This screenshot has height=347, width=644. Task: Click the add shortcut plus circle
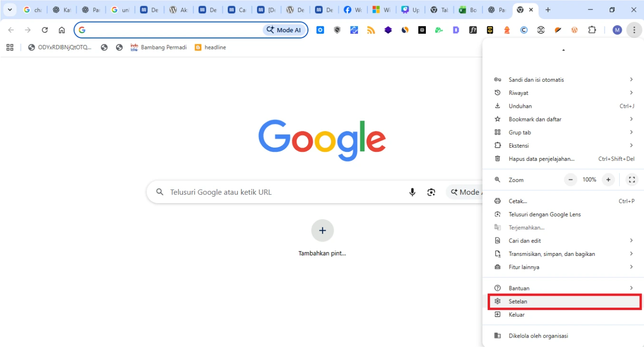coord(322,231)
